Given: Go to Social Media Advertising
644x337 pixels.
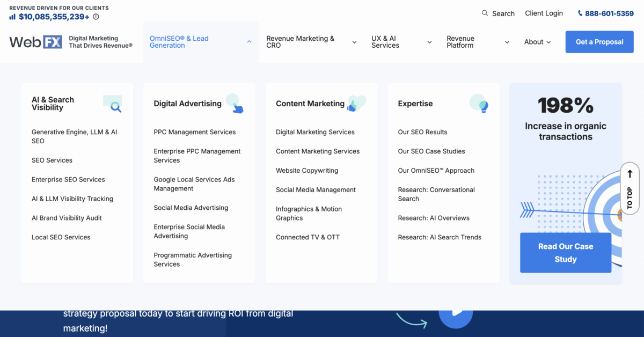Looking at the screenshot, I should point(191,208).
